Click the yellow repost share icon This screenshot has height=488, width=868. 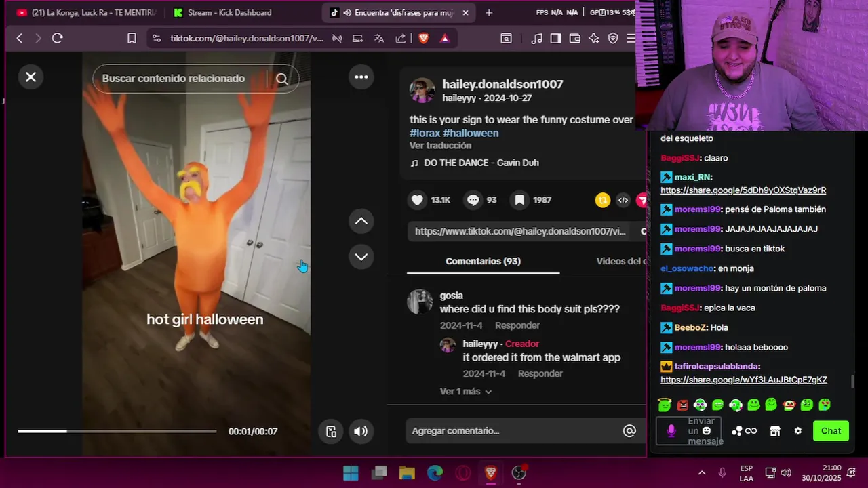[x=602, y=200]
